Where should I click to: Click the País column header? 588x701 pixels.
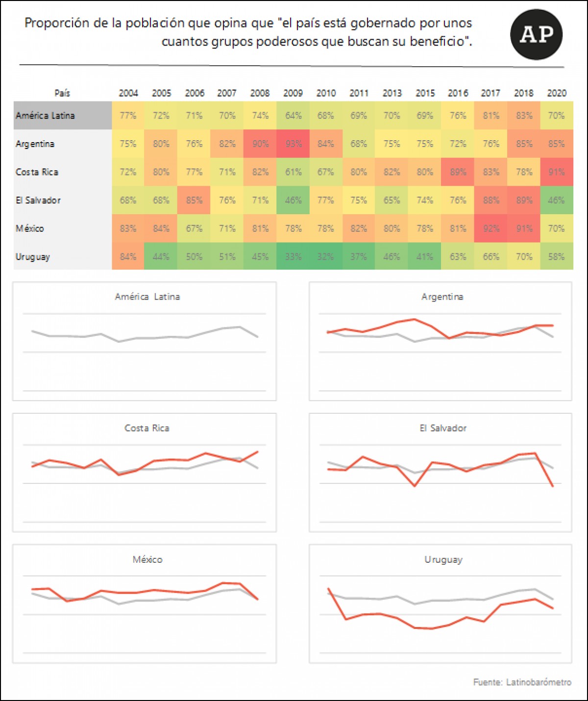[x=62, y=93]
